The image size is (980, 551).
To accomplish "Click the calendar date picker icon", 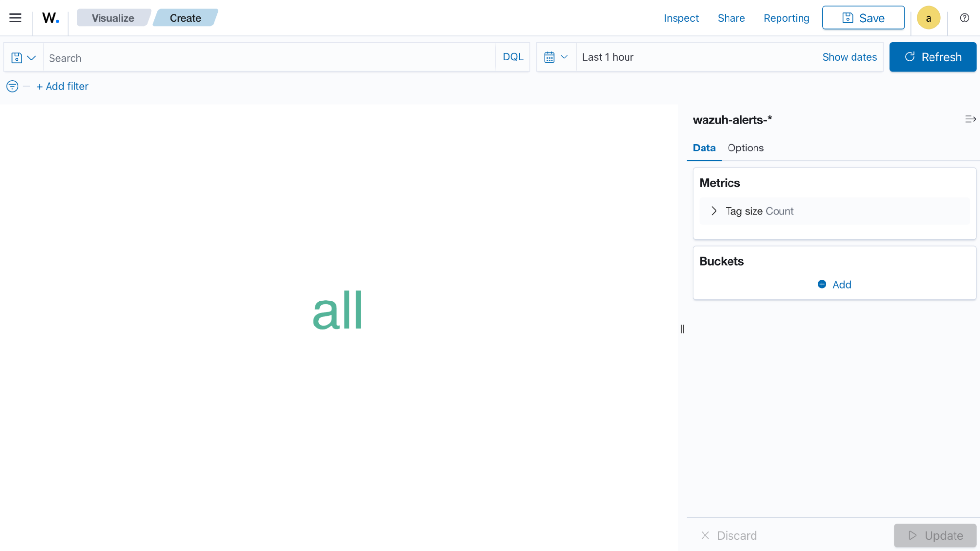I will point(550,57).
